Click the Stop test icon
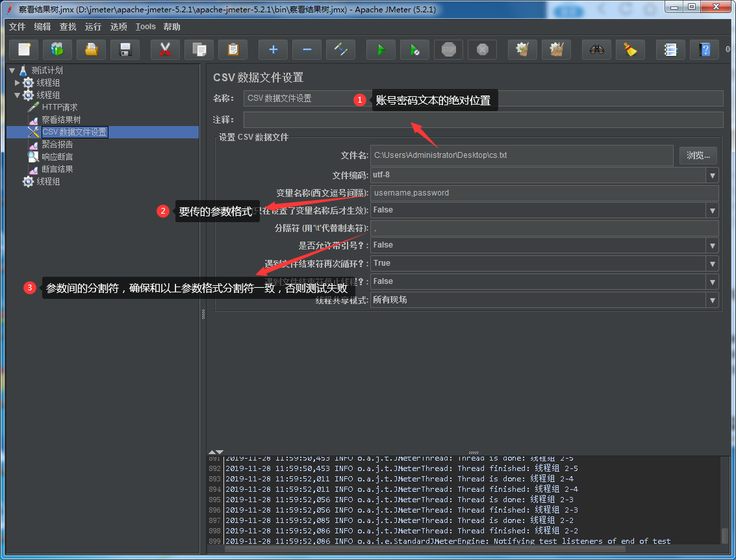The image size is (736, 560). pyautogui.click(x=449, y=49)
